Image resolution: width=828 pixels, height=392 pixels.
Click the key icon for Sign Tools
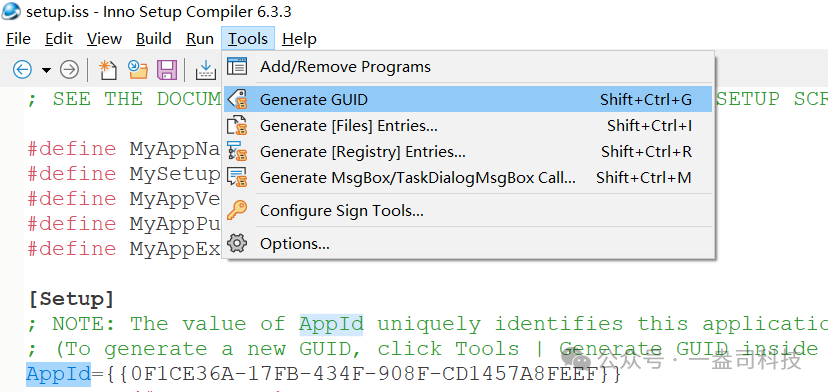pyautogui.click(x=237, y=211)
